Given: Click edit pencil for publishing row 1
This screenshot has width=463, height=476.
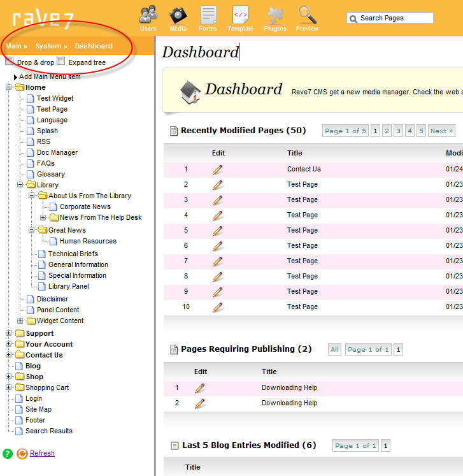Looking at the screenshot, I should pyautogui.click(x=199, y=388).
